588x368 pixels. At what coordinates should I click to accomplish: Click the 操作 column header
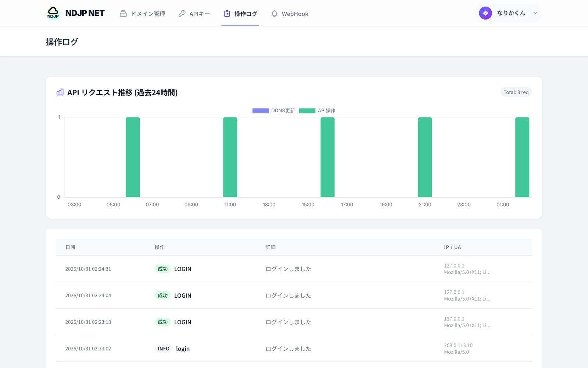(x=159, y=247)
